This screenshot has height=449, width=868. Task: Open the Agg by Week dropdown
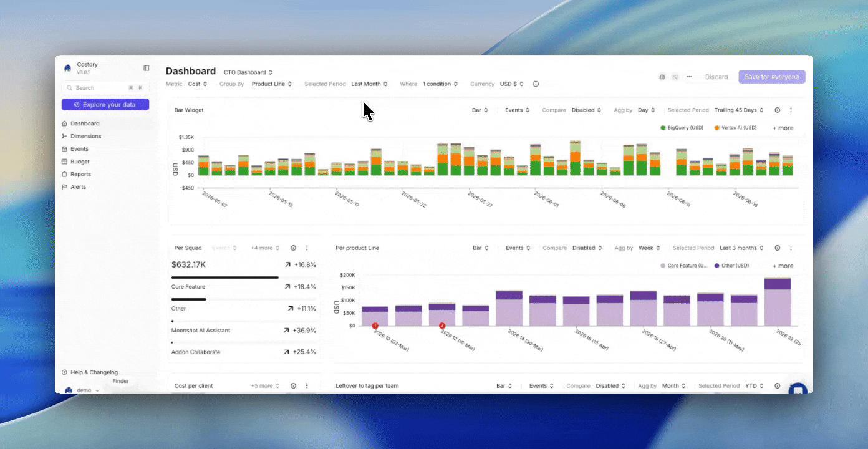pos(650,248)
